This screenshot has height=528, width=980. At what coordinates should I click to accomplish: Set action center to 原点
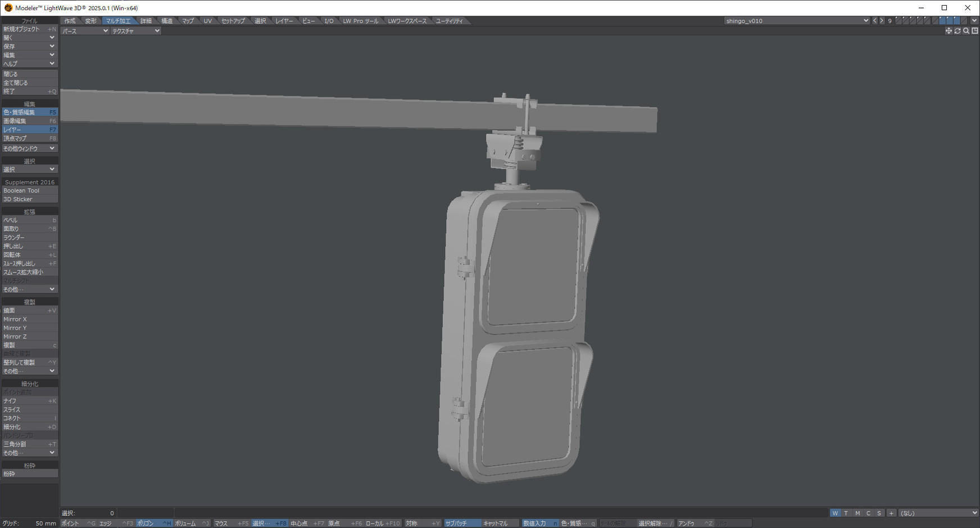point(345,523)
